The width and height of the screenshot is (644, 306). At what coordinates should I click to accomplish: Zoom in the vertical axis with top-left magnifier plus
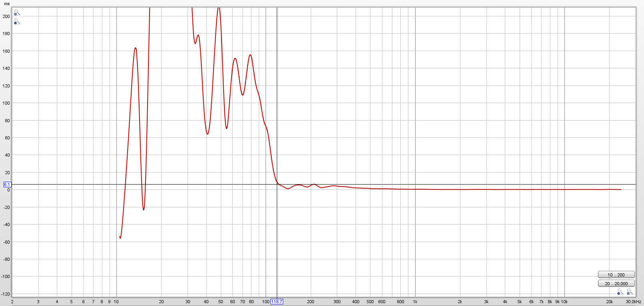click(x=16, y=12)
